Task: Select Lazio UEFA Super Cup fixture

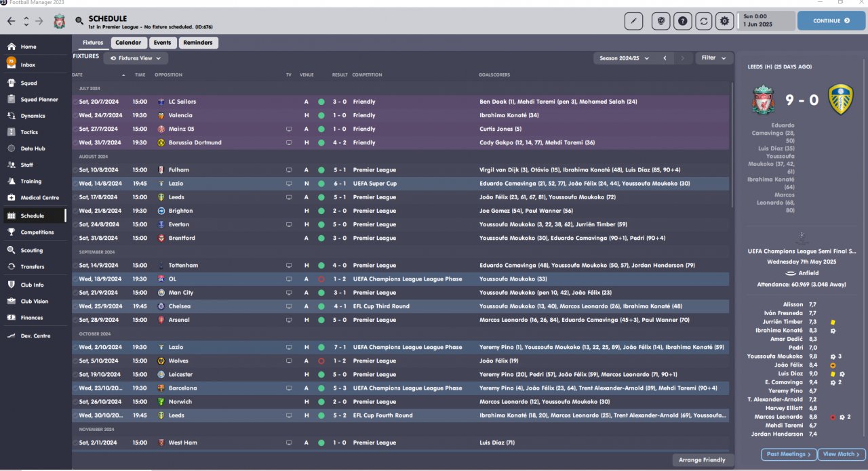Action: tap(401, 184)
